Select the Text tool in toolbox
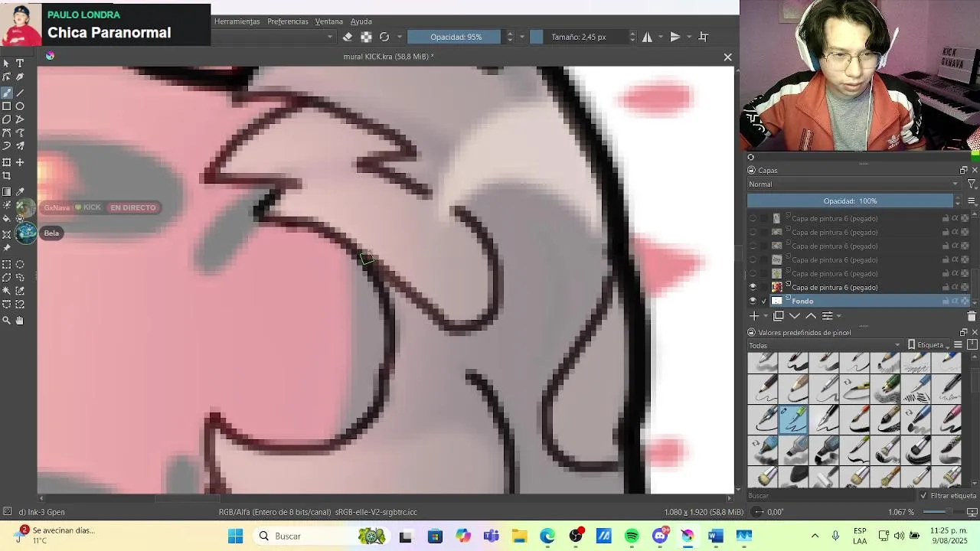The image size is (980, 551). [x=20, y=64]
